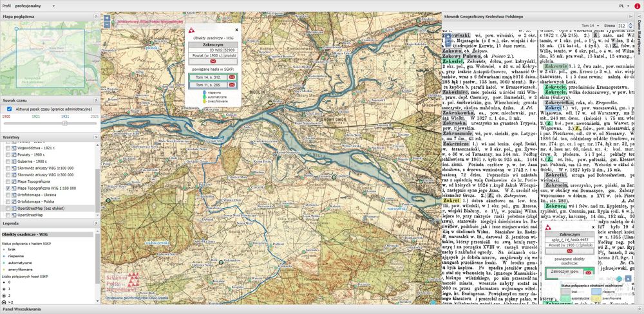Click layer icon next to Powiaty - 1900 r.
This screenshot has width=644, height=314.
[14, 154]
